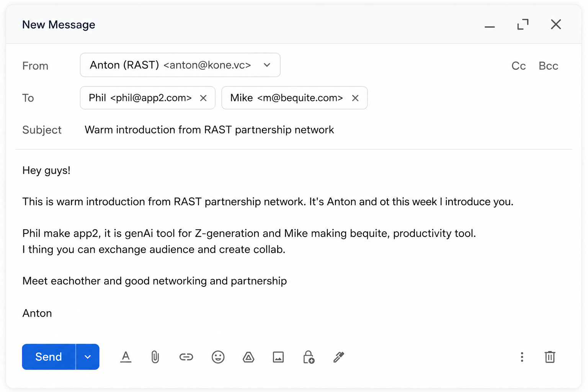
Task: Click the 'From' field label
Action: (35, 66)
